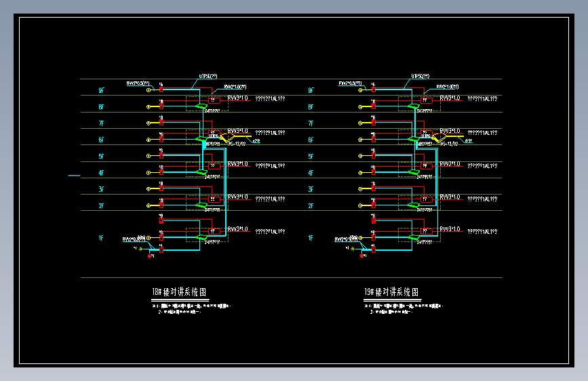
Task: Pick the 8F green distributor symbol, 18# diagram
Action: pos(201,106)
